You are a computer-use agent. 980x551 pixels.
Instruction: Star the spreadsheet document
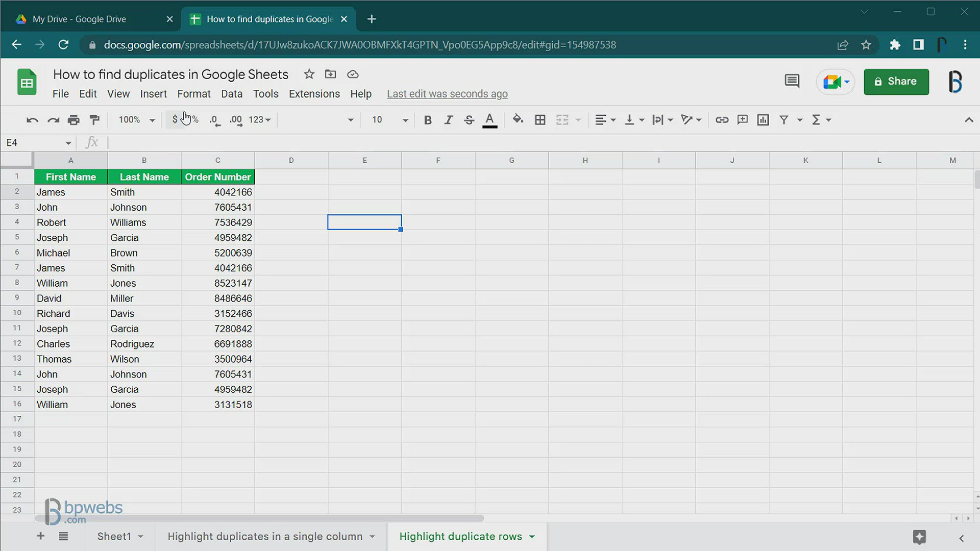point(309,74)
